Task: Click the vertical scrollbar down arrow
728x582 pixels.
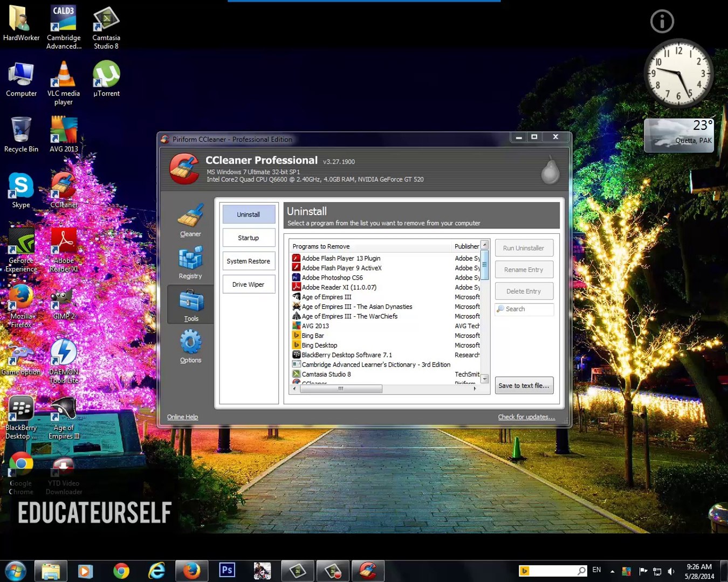Action: tap(485, 379)
